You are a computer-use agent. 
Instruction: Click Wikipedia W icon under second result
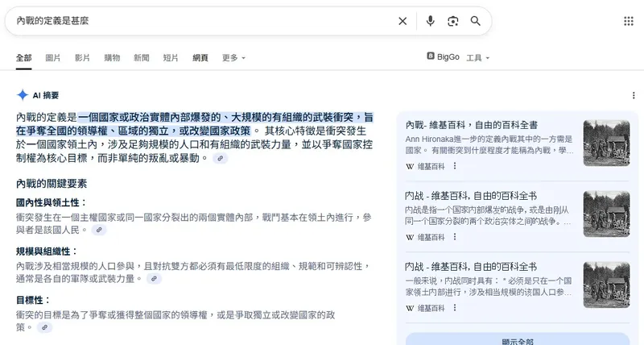pos(410,237)
